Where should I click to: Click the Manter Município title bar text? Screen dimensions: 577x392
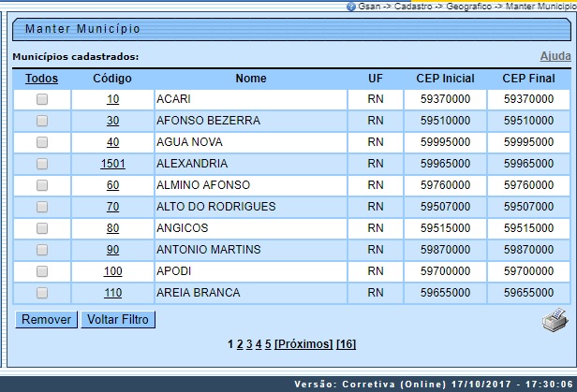tap(82, 29)
